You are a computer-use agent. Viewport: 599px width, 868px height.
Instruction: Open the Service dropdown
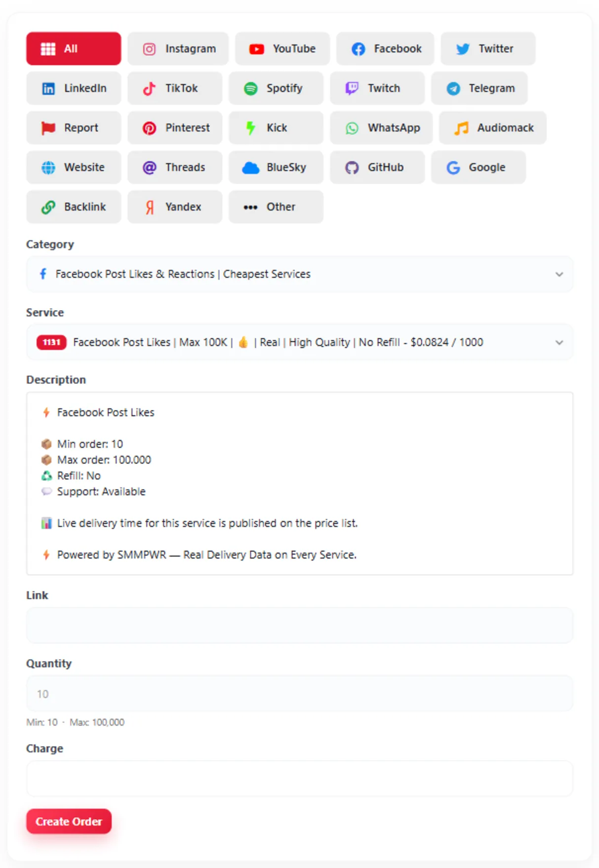coord(300,342)
